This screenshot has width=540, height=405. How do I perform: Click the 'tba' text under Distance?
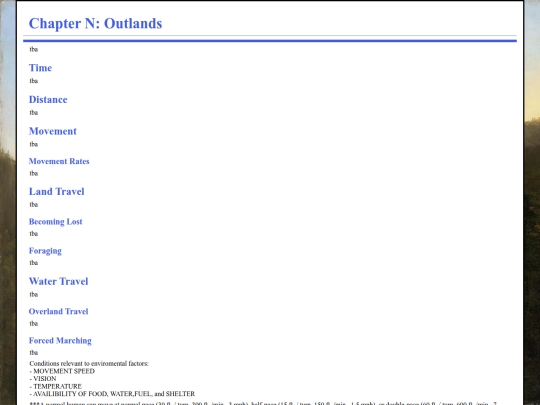(x=34, y=113)
